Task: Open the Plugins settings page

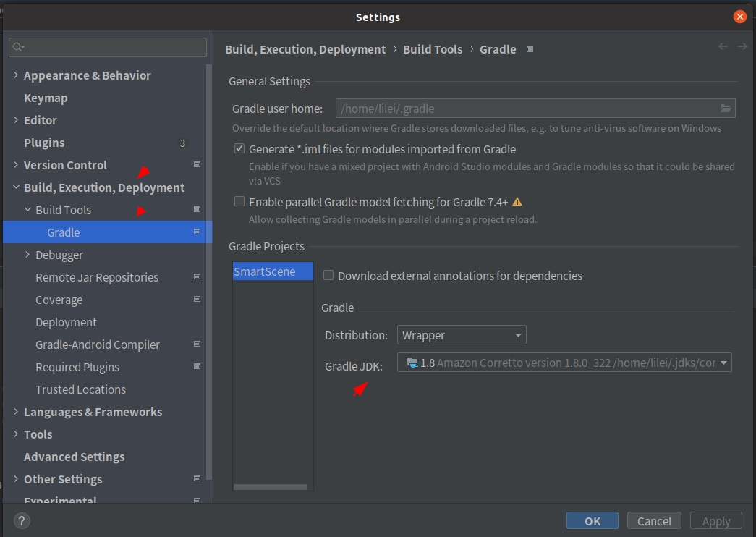Action: pos(44,143)
